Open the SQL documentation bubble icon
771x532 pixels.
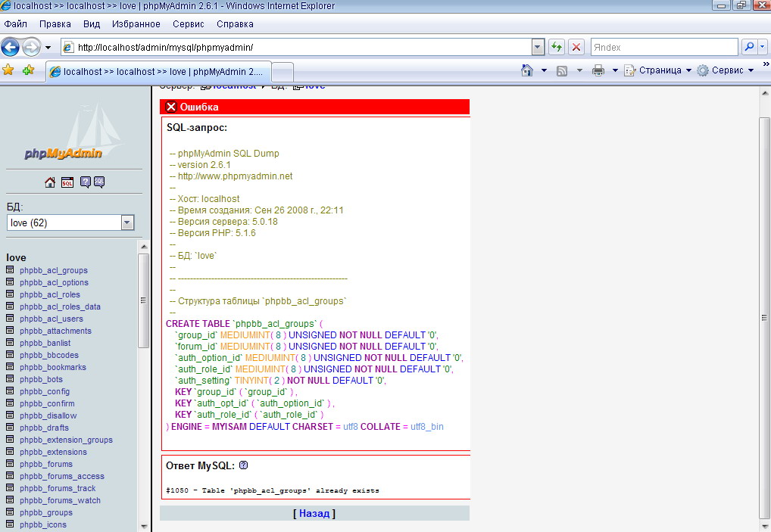click(x=99, y=182)
